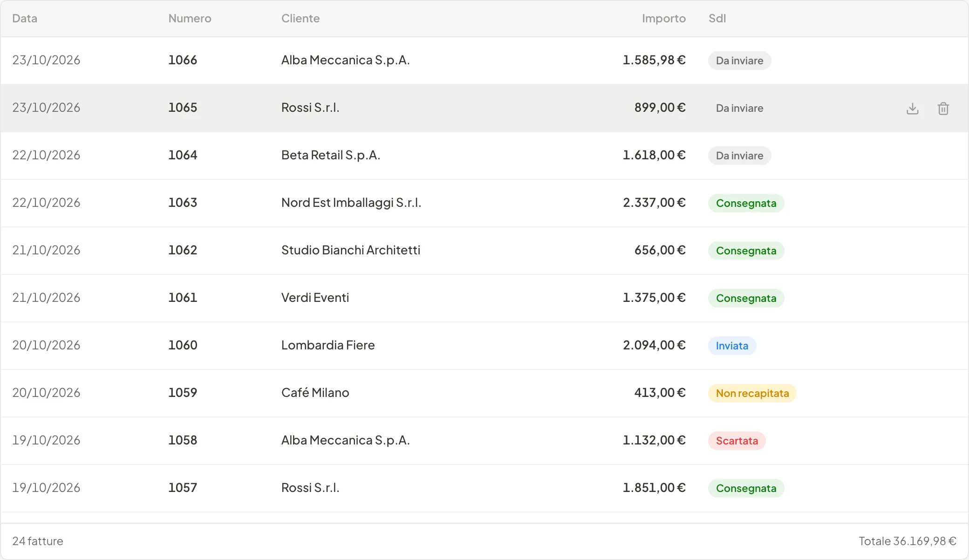Click Consegnata badge for Verdi Eventi
The width and height of the screenshot is (969, 560).
pos(746,298)
